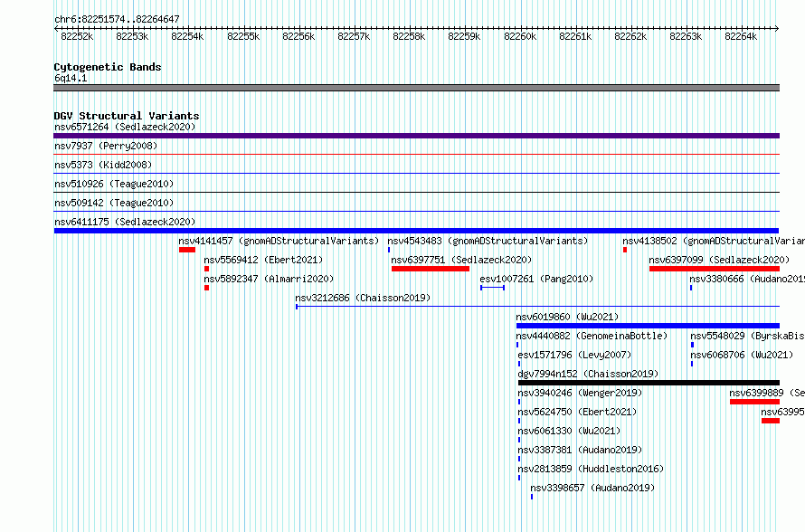
Task: Open variant nsv5373 (Kidd2008)
Action: pos(103,165)
